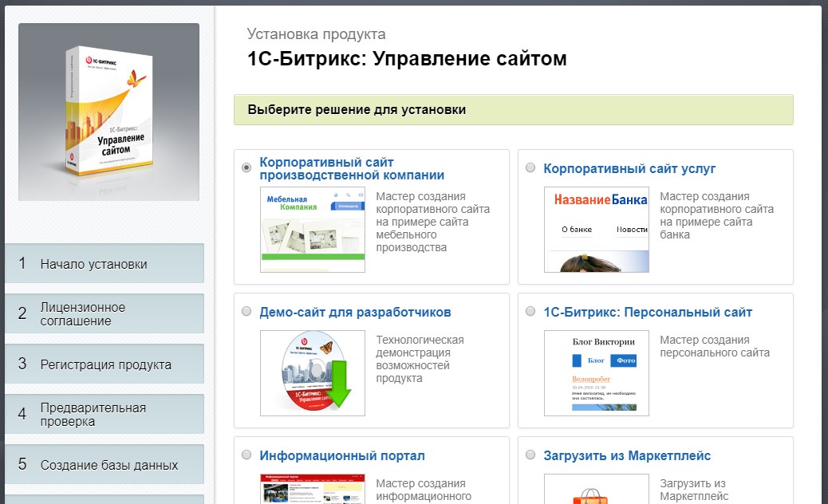Select the Информационный портал radio button

click(246, 455)
